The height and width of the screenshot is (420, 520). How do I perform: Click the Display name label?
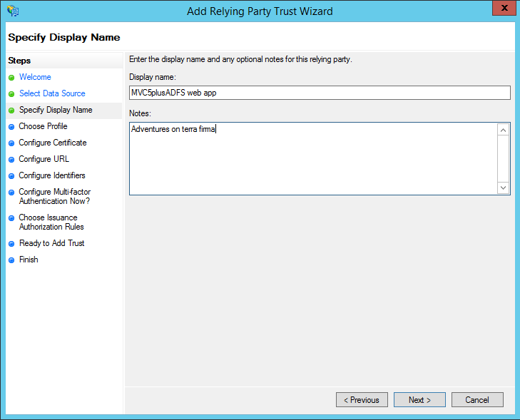point(153,77)
